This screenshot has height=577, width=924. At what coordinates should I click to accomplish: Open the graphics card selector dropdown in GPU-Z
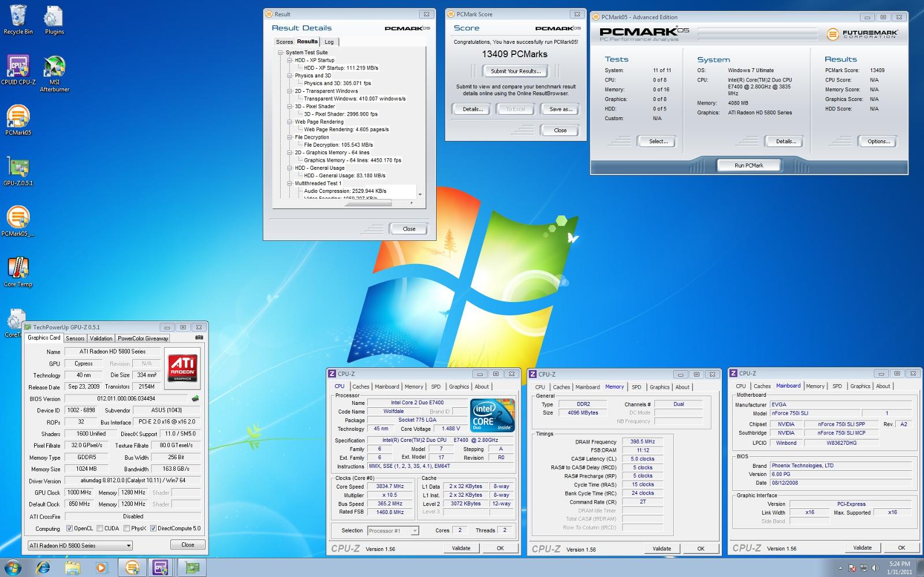(x=80, y=545)
